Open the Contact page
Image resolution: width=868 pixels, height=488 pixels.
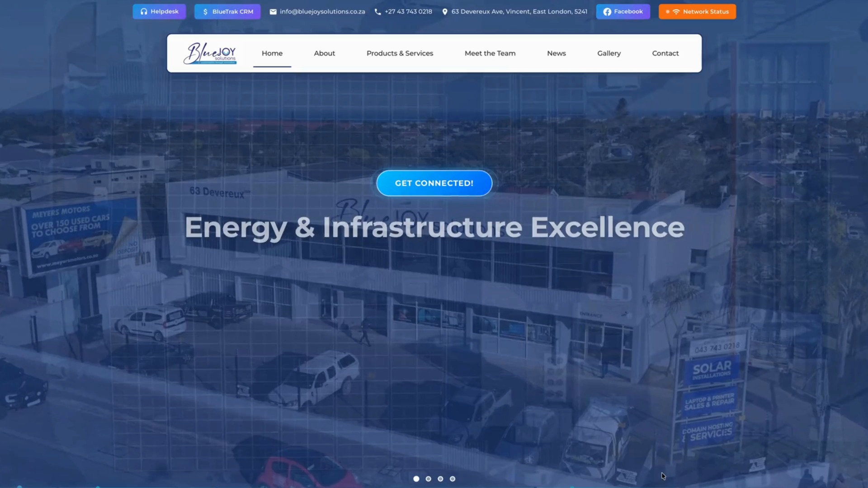(x=665, y=53)
